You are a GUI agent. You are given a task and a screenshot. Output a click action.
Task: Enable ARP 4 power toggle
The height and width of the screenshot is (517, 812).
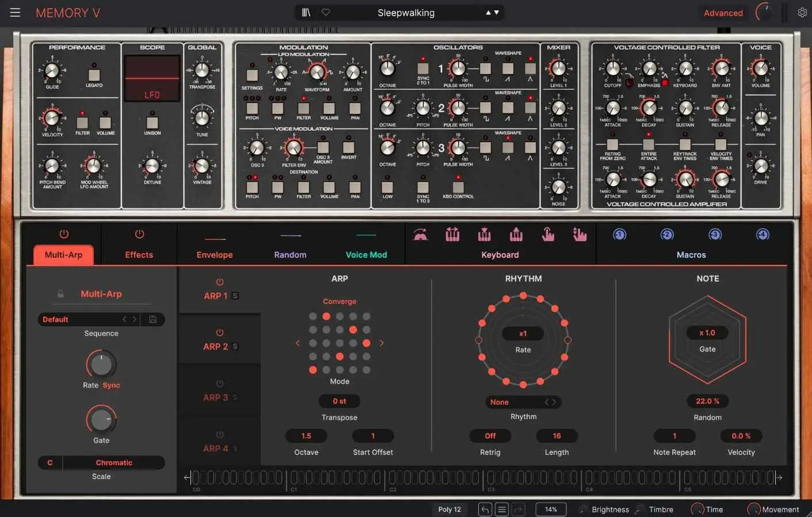[x=220, y=435]
